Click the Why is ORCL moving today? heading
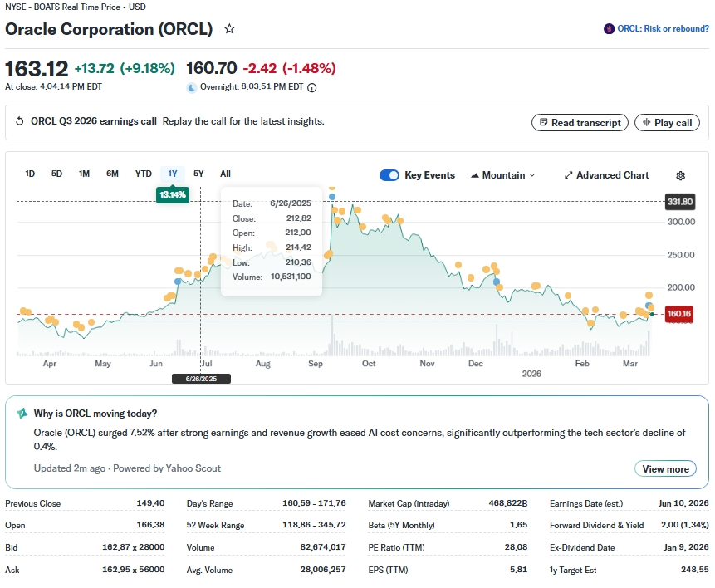The image size is (715, 588). point(95,414)
